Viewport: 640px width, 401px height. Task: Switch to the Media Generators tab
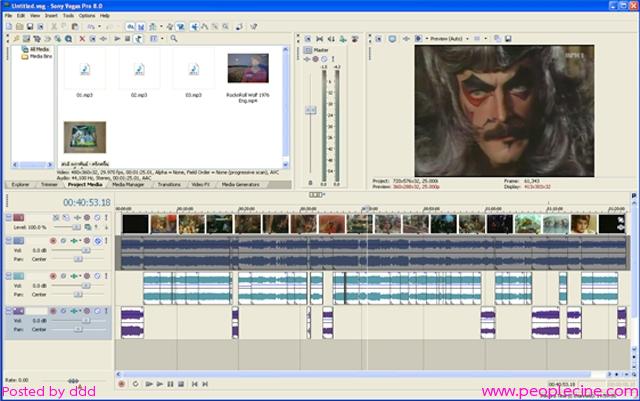pyautogui.click(x=240, y=185)
